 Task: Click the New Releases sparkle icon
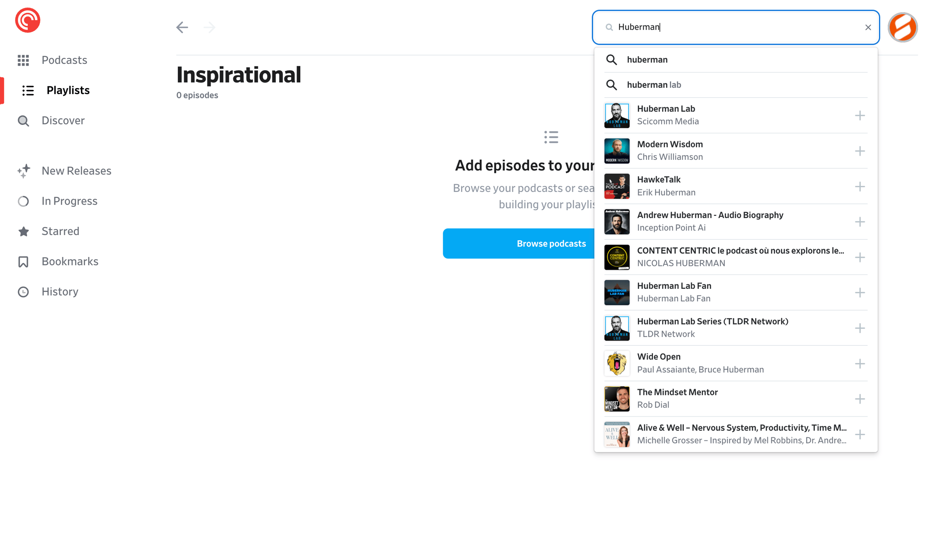(24, 171)
